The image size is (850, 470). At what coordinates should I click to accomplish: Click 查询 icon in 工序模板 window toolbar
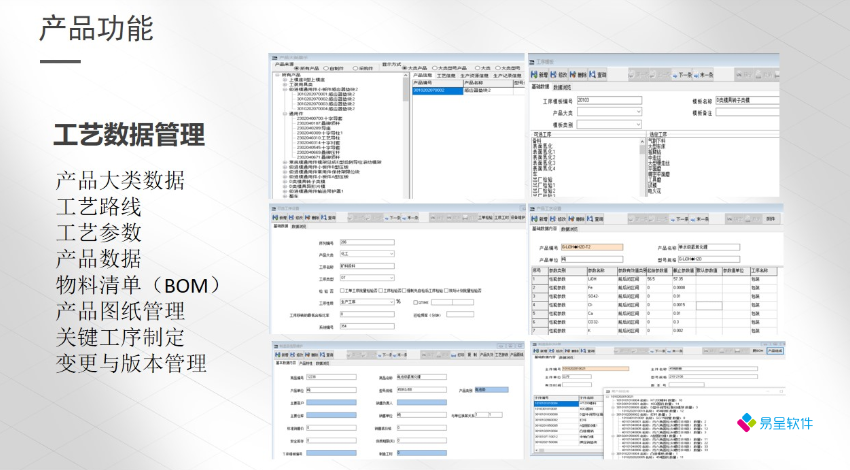pos(592,74)
